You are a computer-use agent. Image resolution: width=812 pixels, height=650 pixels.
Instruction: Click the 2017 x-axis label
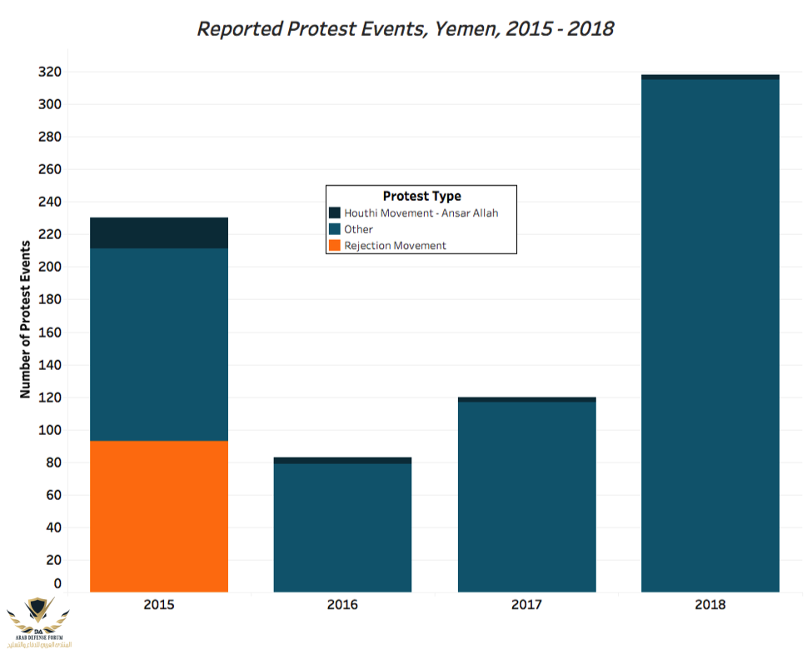click(x=526, y=605)
